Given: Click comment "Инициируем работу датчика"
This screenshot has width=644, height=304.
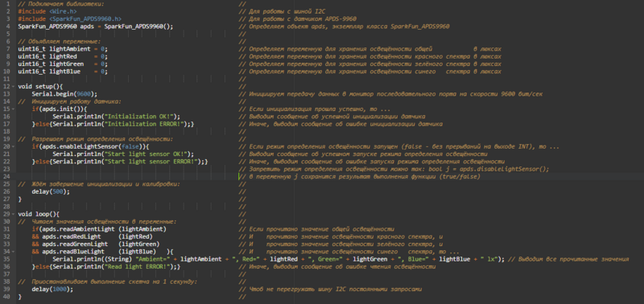Looking at the screenshot, I should coord(70,101).
